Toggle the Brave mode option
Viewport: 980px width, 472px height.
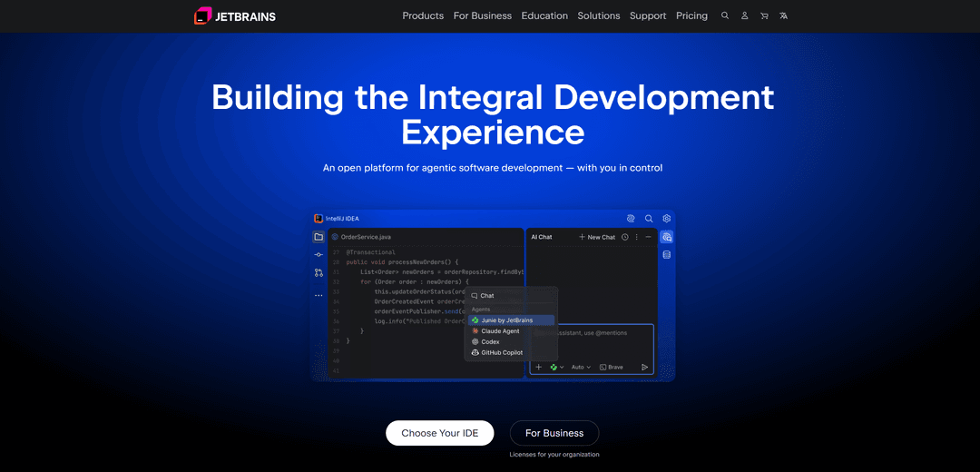pos(612,367)
